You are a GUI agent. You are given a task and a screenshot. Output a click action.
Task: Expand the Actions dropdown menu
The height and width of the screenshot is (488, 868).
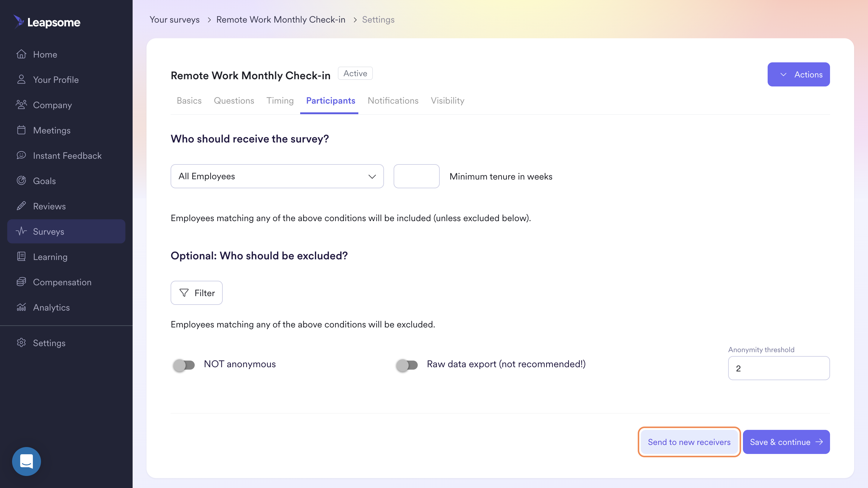pyautogui.click(x=799, y=74)
